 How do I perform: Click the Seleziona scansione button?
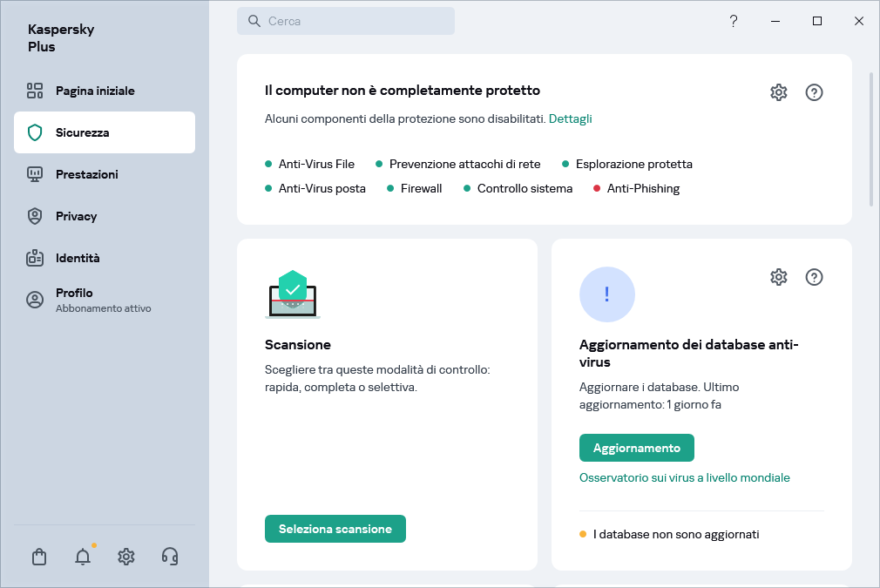tap(335, 529)
